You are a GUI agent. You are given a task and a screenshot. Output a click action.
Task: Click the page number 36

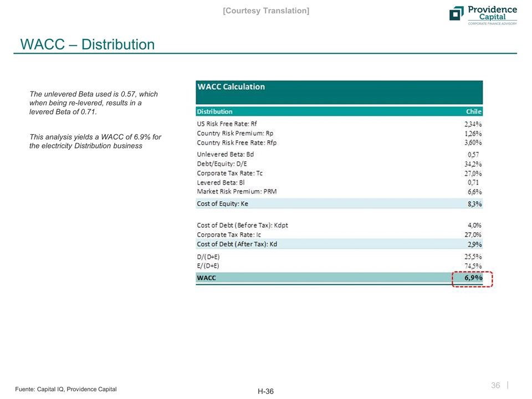tap(496, 386)
